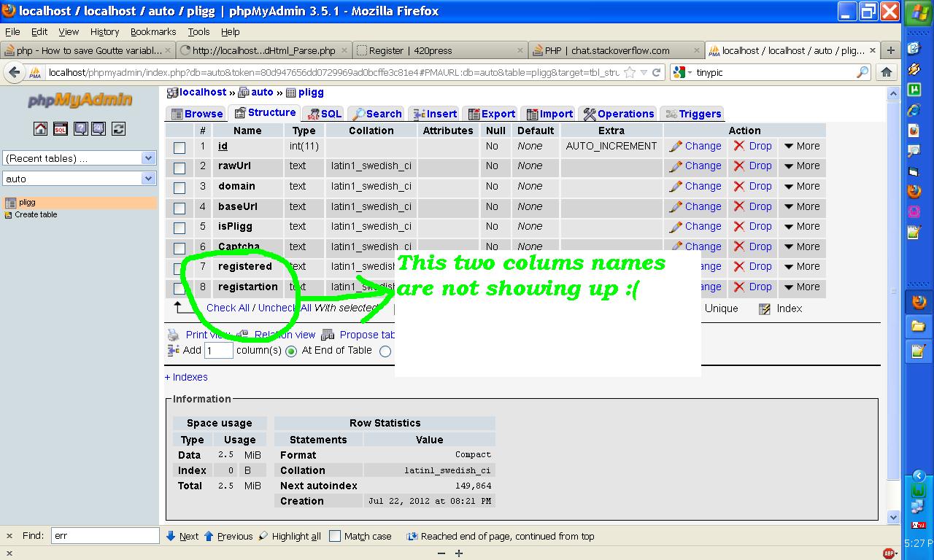Click Firefox Home button
Image resolution: width=934 pixels, height=560 pixels.
point(886,72)
